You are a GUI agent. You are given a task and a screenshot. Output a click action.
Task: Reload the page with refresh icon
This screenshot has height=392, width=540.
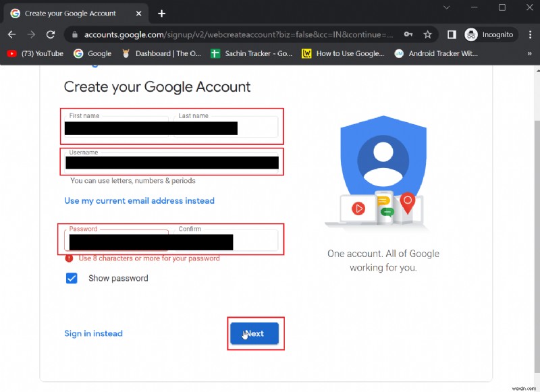pos(51,34)
